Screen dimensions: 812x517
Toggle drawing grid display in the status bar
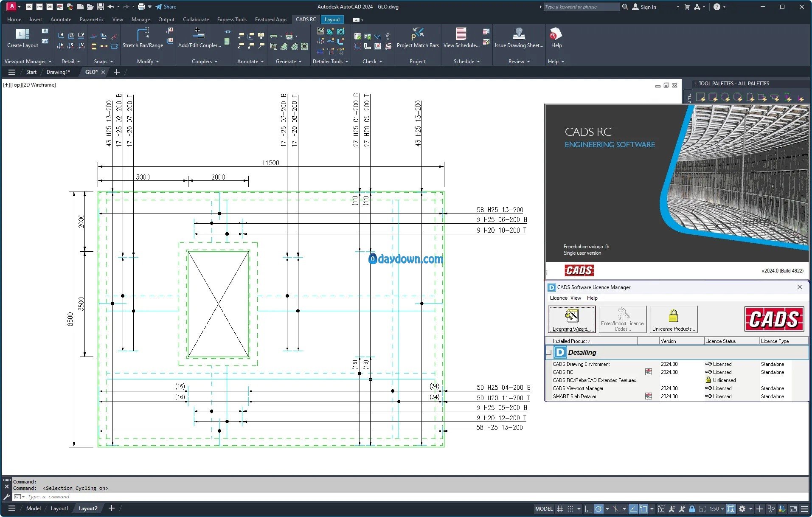[x=560, y=509]
